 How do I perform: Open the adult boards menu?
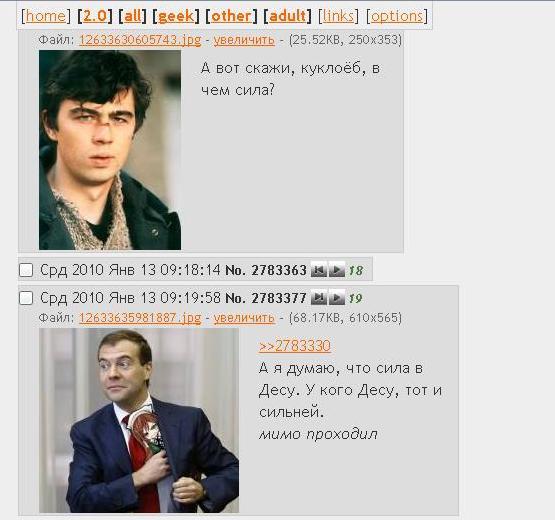click(287, 16)
